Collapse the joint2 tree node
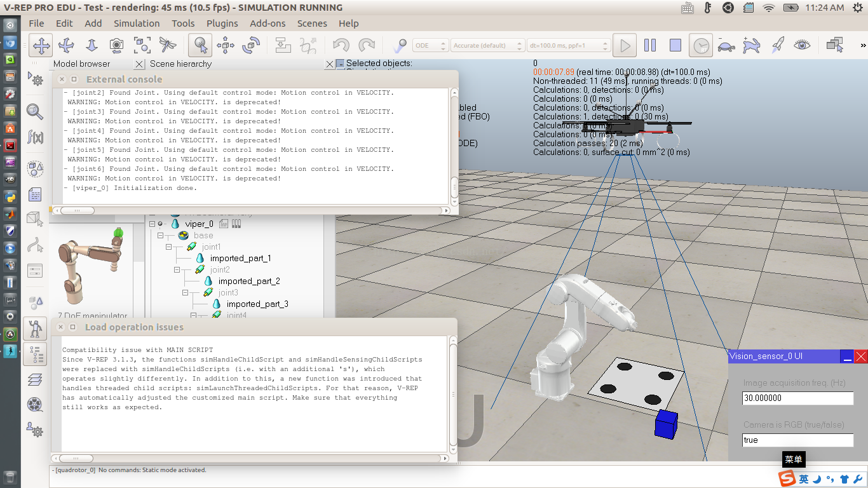This screenshot has height=488, width=868. pyautogui.click(x=177, y=269)
